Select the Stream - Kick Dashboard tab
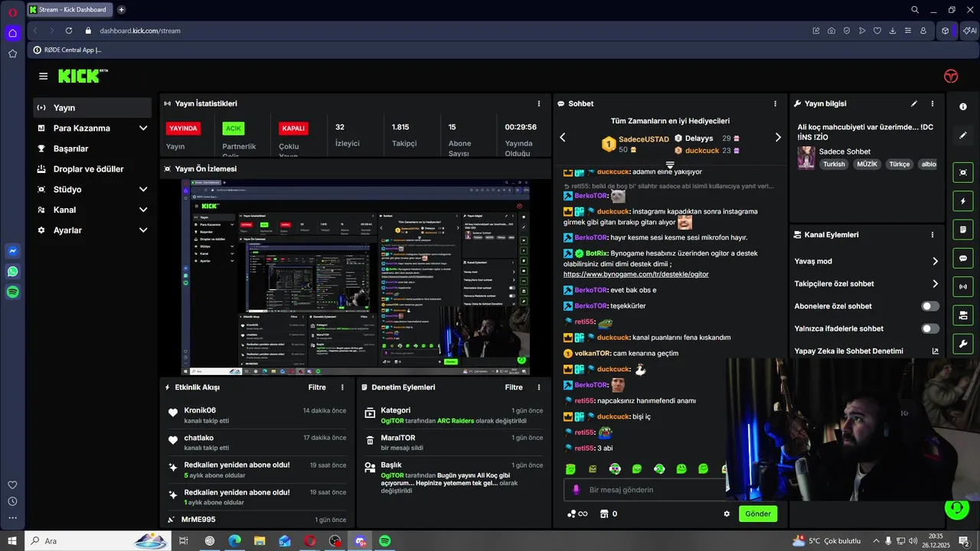Image resolution: width=980 pixels, height=551 pixels. [70, 10]
